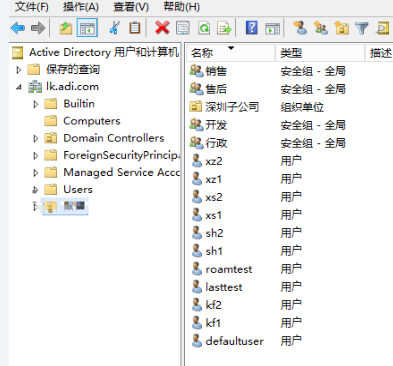
Task: Open Help with blue question mark icon
Action: pos(252,28)
